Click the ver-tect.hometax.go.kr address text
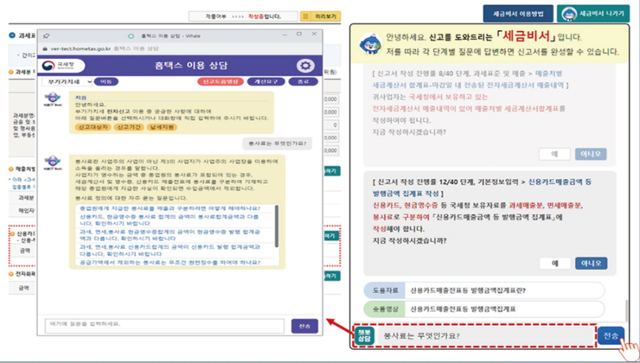 [x=81, y=49]
